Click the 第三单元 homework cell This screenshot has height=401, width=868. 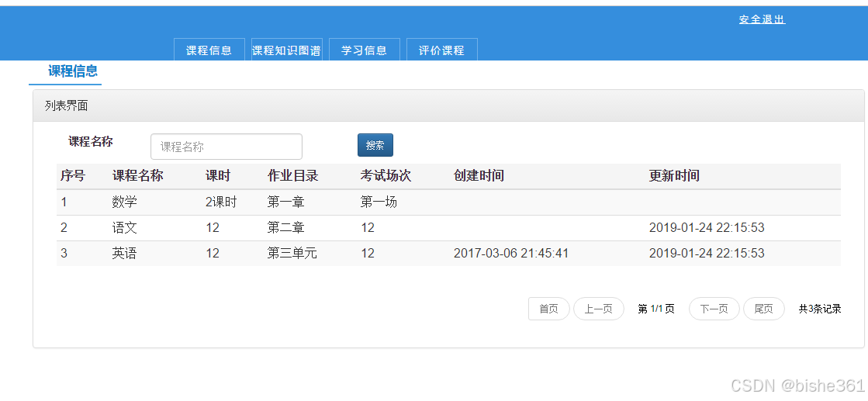tap(292, 253)
